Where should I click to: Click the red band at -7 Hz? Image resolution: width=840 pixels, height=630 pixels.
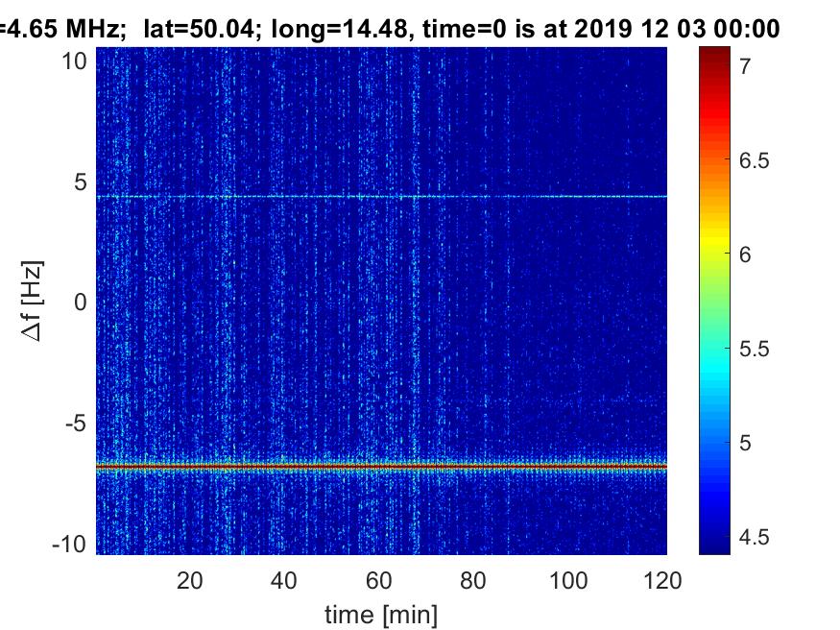381,467
